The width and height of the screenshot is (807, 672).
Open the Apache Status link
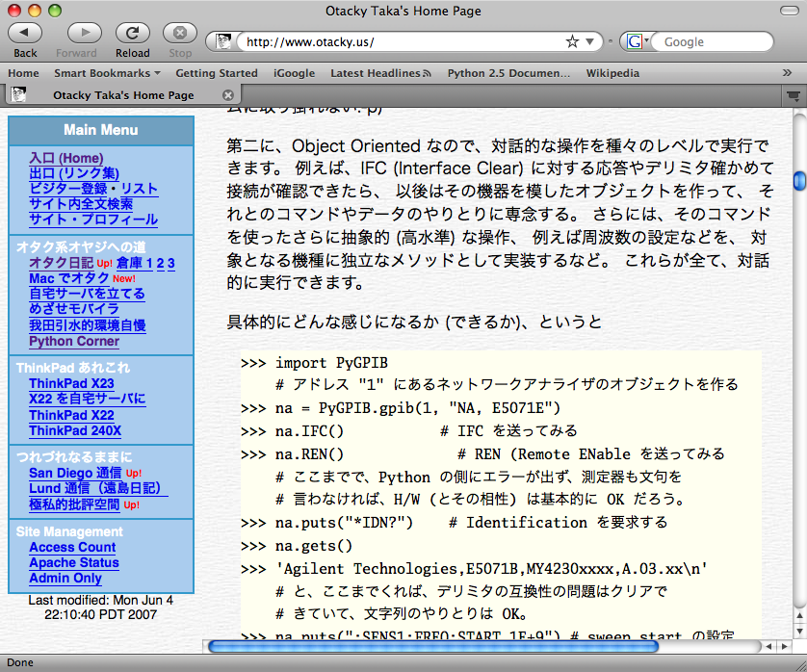tap(74, 562)
